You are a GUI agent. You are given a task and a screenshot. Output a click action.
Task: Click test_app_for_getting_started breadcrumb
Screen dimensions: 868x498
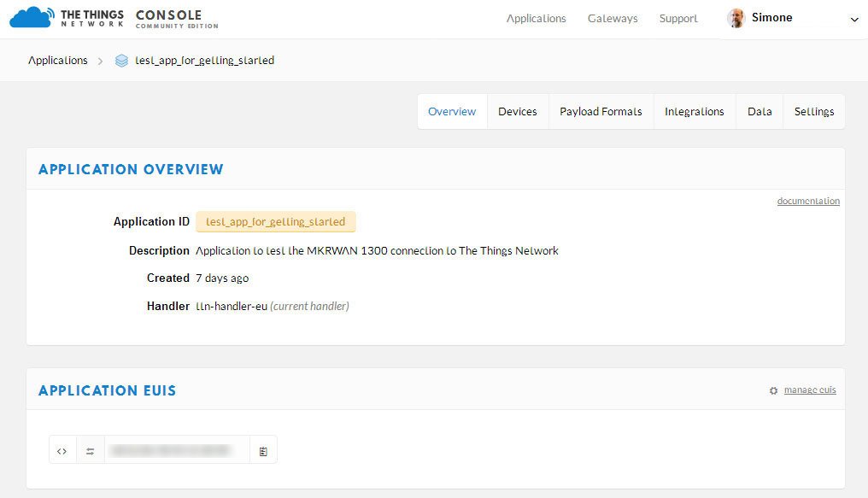tap(204, 61)
